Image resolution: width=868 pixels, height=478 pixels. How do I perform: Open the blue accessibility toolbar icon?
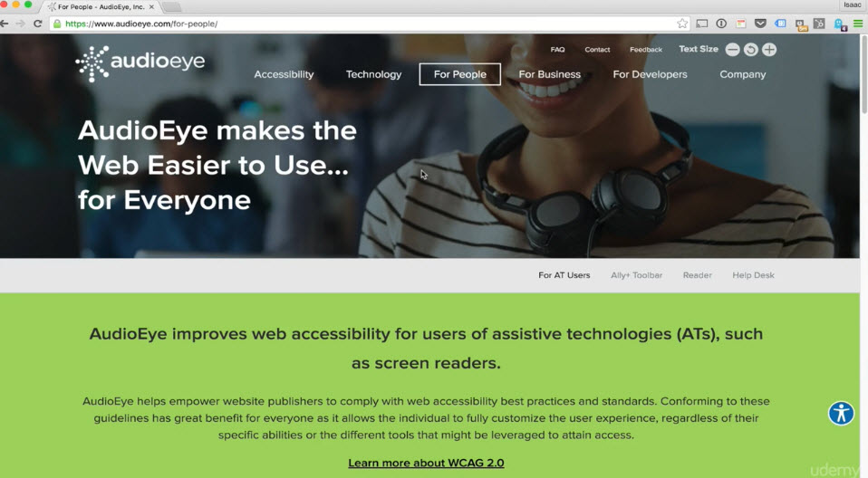pos(841,413)
